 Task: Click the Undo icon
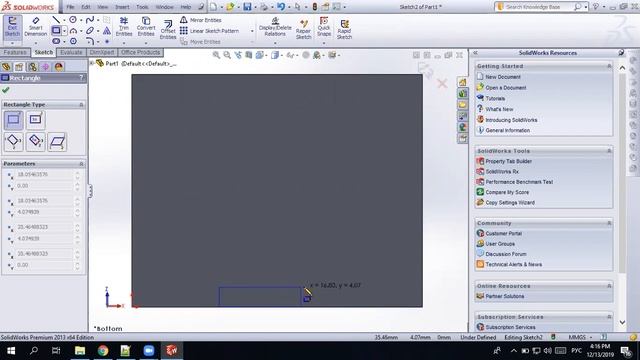281,7
